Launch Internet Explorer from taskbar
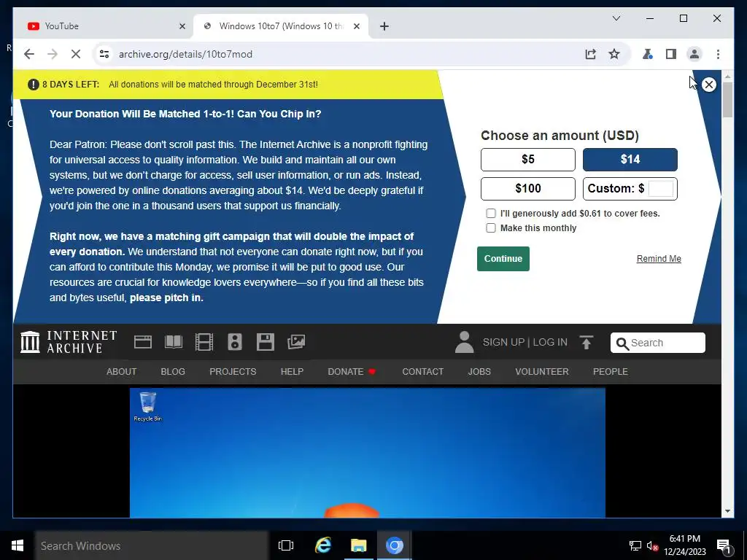747x560 pixels. click(x=323, y=545)
